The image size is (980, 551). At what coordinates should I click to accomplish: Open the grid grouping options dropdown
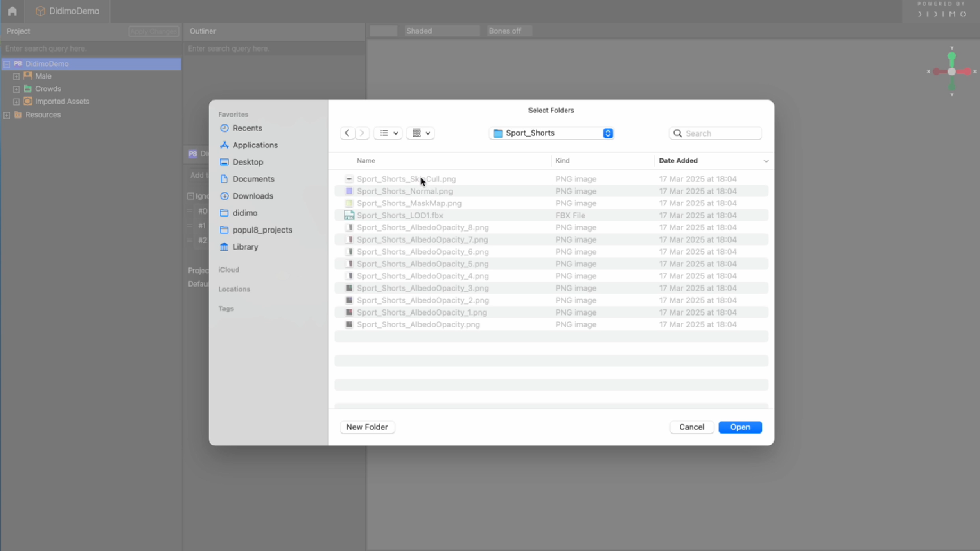point(421,133)
